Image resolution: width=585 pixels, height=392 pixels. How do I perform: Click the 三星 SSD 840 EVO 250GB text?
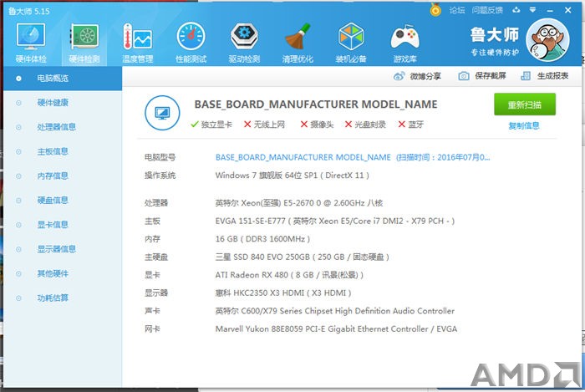(303, 257)
